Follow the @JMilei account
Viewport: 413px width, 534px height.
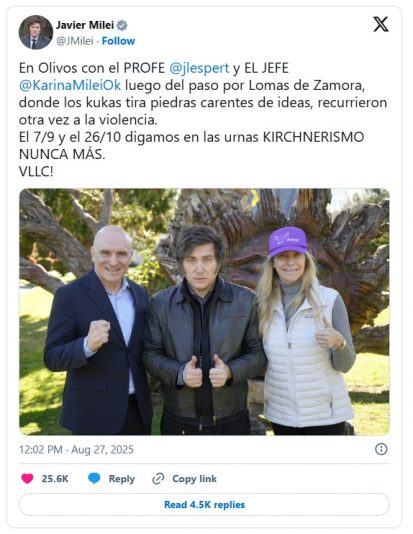click(118, 41)
